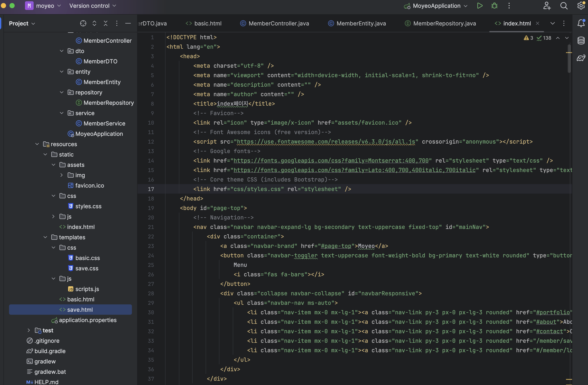Open the Notifications bell panel

pyautogui.click(x=581, y=23)
